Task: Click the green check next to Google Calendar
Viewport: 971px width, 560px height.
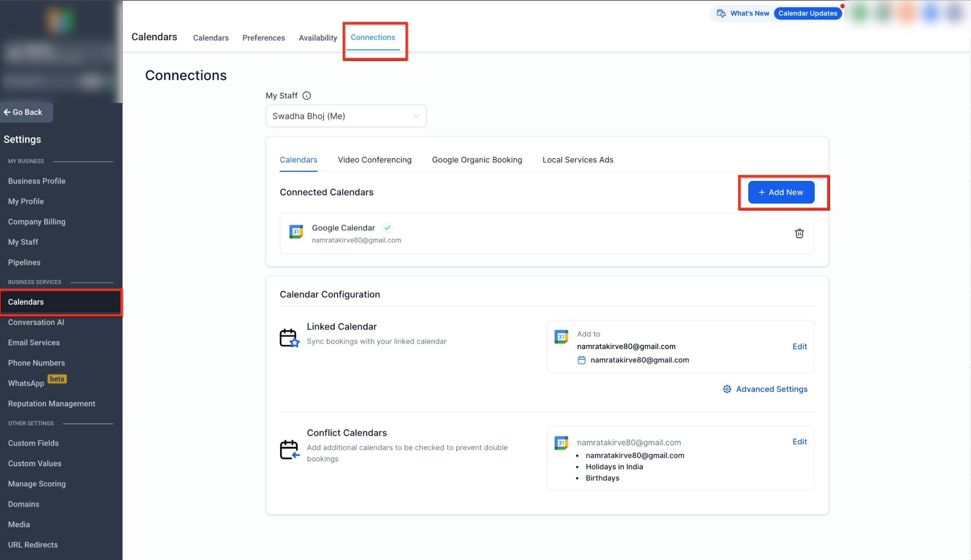Action: (387, 228)
